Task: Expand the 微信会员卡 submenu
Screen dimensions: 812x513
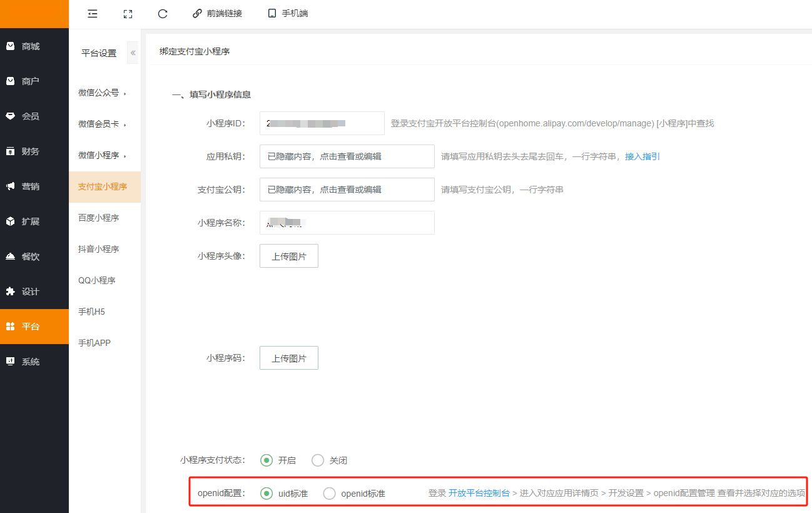Action: click(x=102, y=124)
